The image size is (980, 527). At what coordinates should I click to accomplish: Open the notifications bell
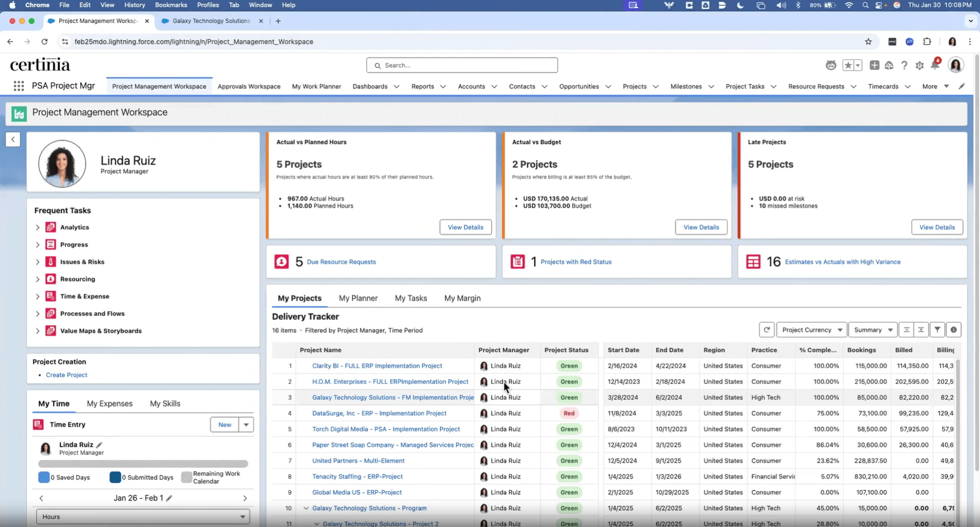click(x=936, y=65)
